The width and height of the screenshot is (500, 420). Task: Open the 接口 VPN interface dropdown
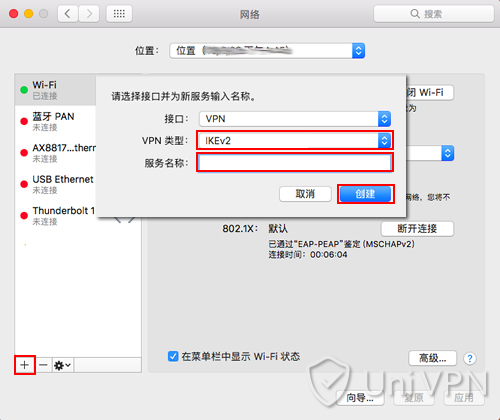295,119
